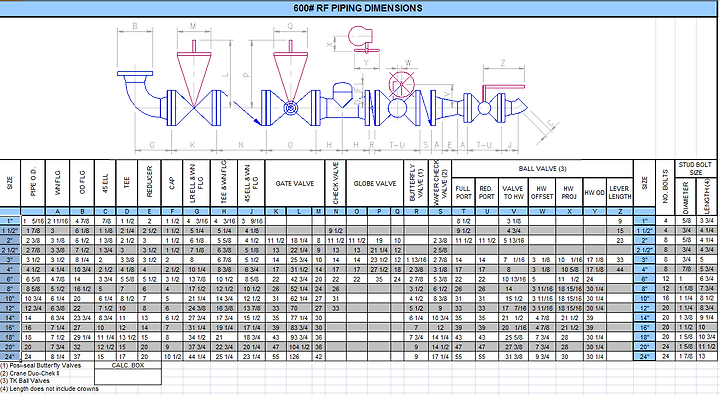Select the 'LEVER LENGTH' header cell

tap(619, 192)
